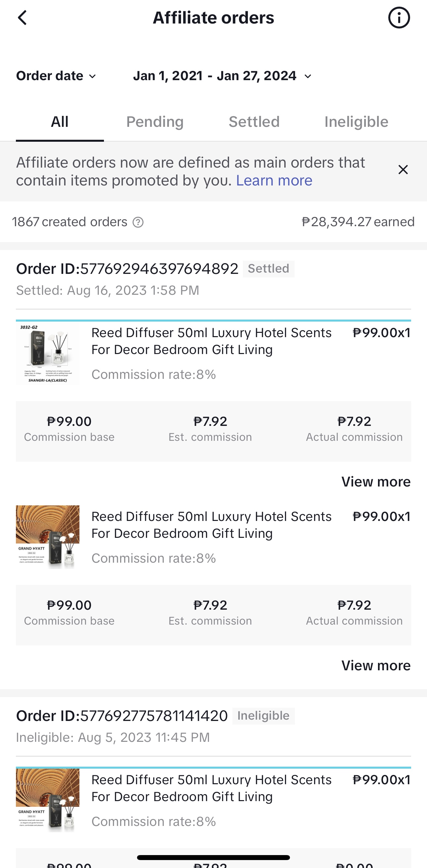Select ineligible Order ID 577692775781141420

[x=122, y=716]
